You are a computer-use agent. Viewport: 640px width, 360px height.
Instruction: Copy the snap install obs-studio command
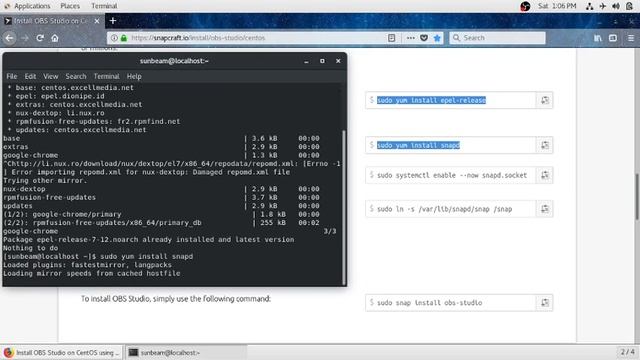544,302
